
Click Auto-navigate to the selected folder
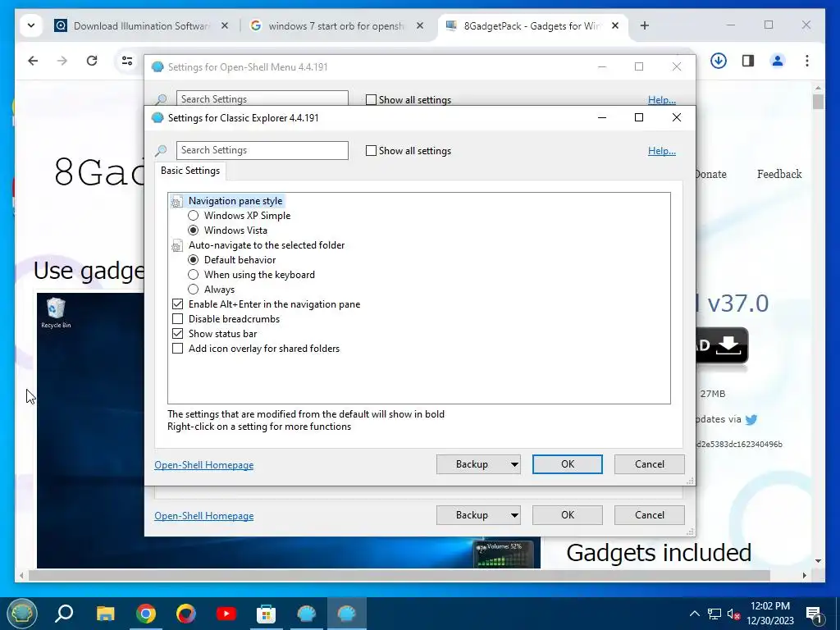click(267, 245)
